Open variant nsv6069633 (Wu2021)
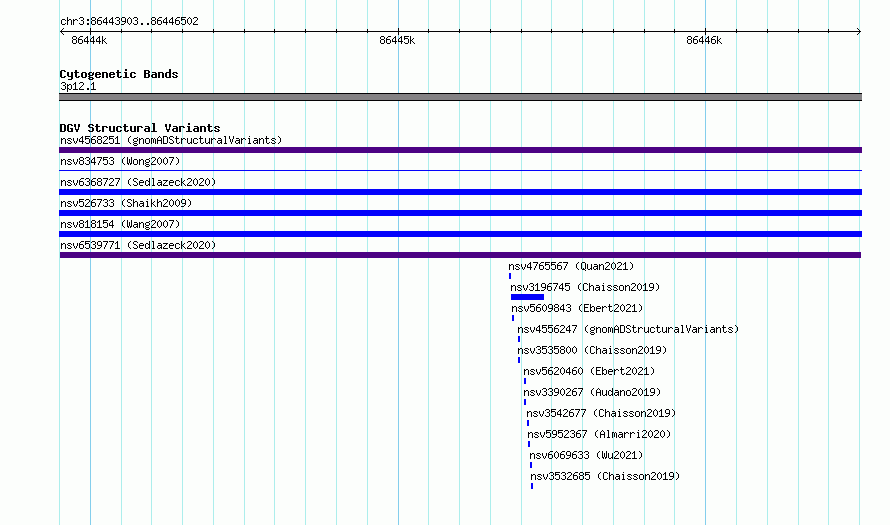The image size is (890, 525). click(586, 455)
